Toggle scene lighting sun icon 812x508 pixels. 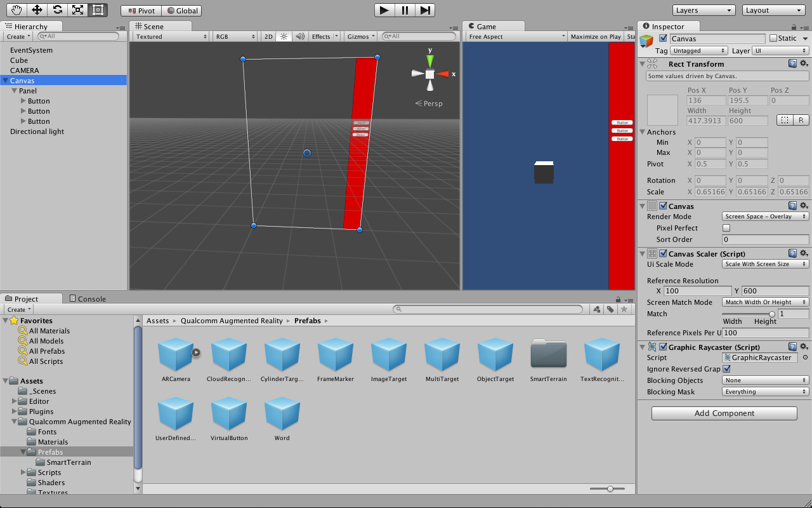284,37
